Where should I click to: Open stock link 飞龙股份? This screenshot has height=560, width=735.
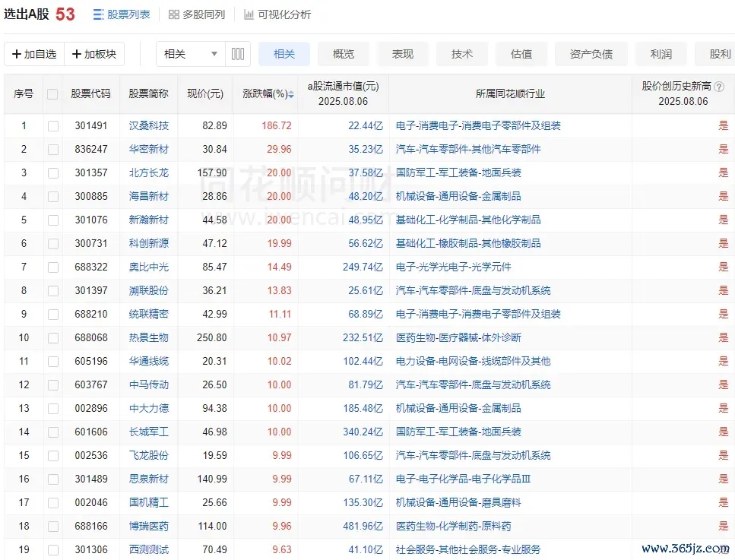148,455
